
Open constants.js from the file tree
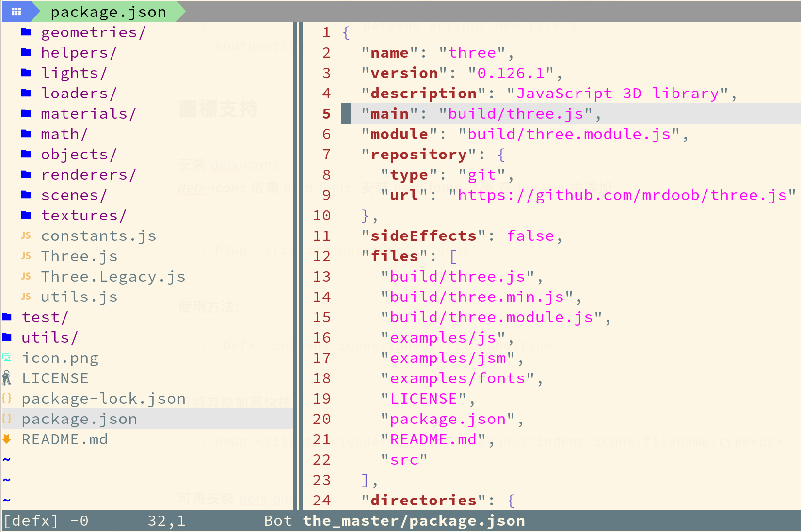(98, 236)
